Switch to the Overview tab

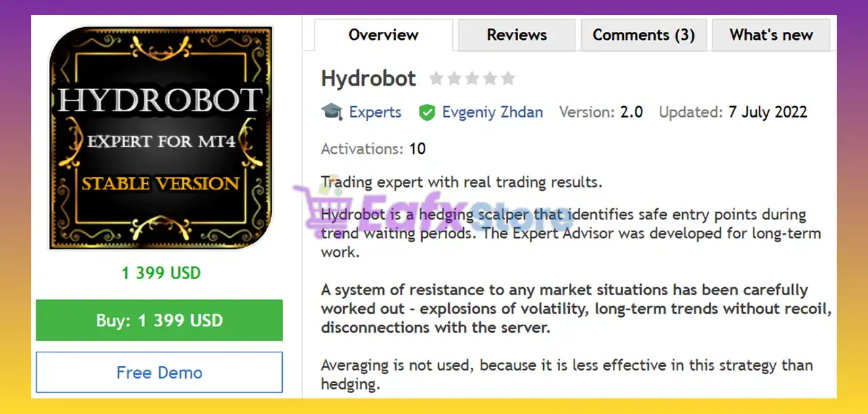[x=384, y=35]
